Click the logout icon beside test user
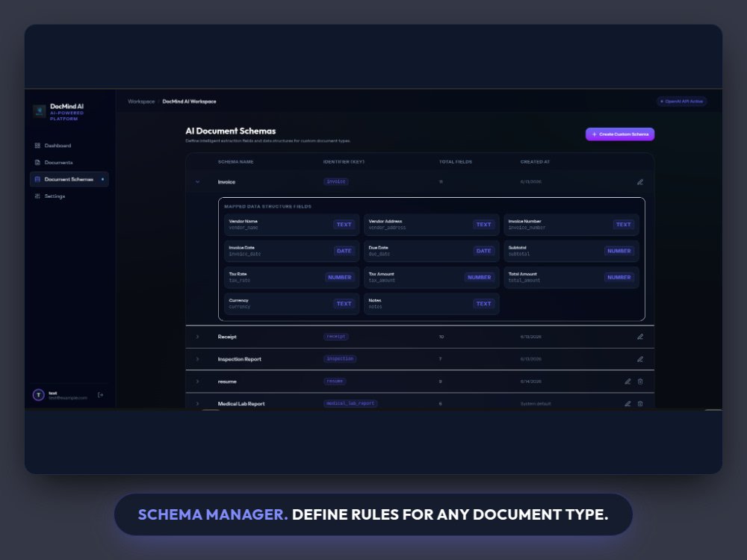The height and width of the screenshot is (560, 747). [100, 395]
